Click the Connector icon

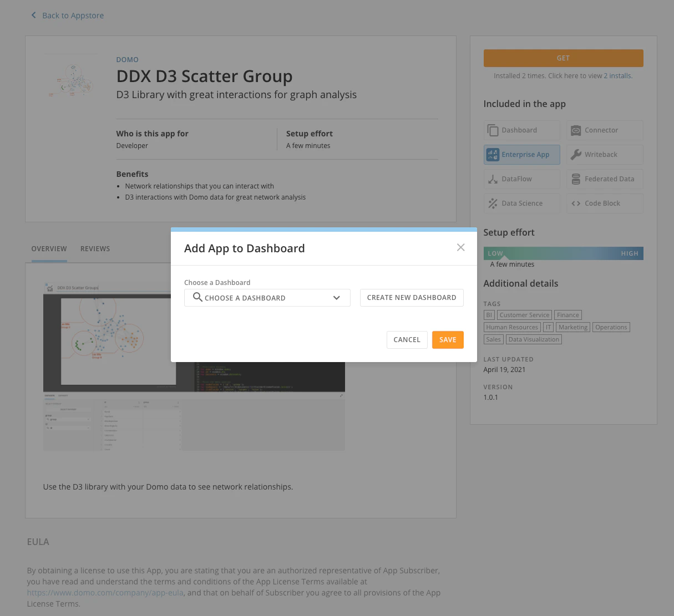pyautogui.click(x=576, y=130)
